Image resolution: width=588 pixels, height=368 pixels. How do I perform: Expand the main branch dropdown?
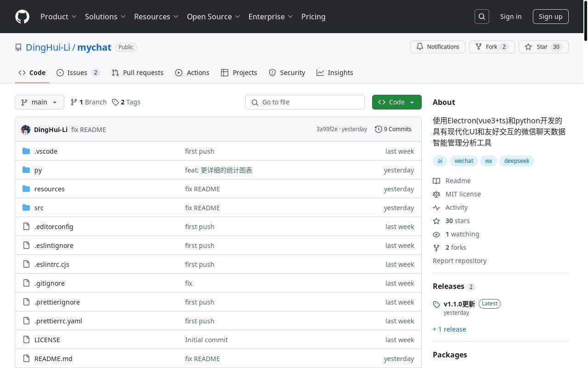(x=40, y=102)
